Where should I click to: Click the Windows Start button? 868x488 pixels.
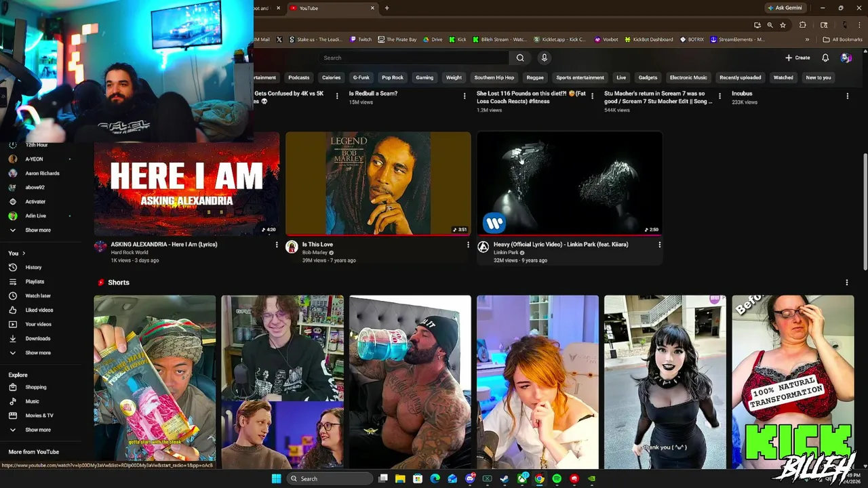coord(276,479)
